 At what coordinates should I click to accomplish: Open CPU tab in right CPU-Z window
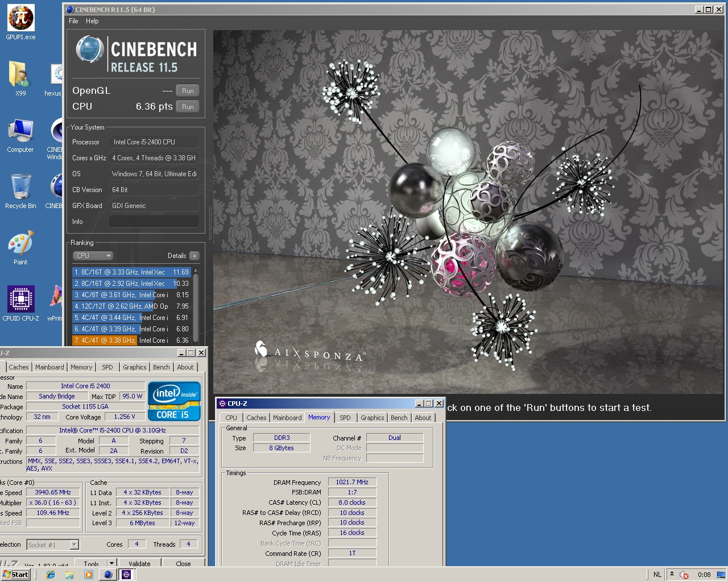click(x=231, y=418)
